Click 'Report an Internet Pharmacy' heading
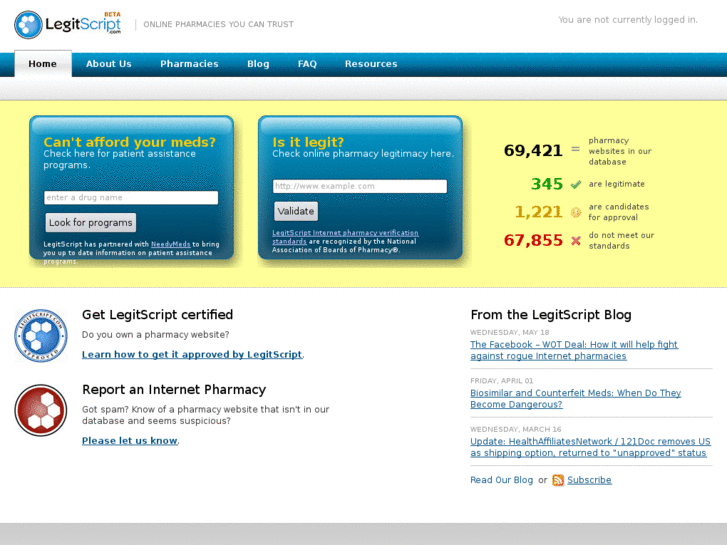The width and height of the screenshot is (727, 545). [x=174, y=390]
